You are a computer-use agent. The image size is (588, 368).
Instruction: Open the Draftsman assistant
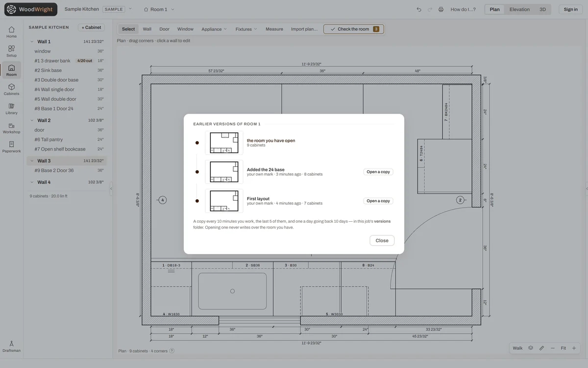11,346
